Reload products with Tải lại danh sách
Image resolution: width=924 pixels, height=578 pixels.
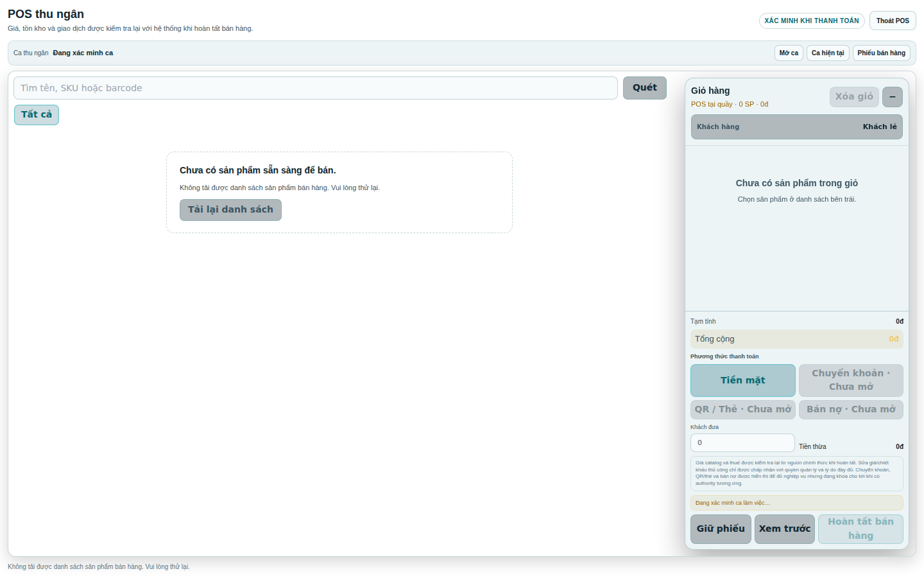pos(230,210)
